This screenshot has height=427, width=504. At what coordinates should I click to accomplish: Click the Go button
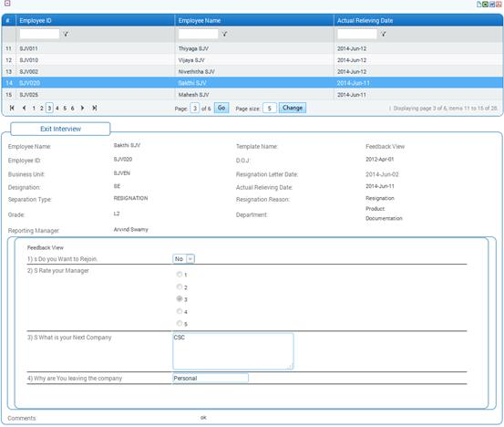[x=221, y=108]
